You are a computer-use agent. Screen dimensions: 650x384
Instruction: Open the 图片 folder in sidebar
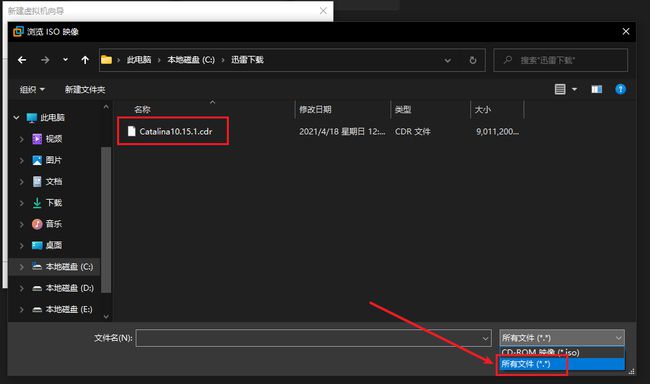point(53,160)
